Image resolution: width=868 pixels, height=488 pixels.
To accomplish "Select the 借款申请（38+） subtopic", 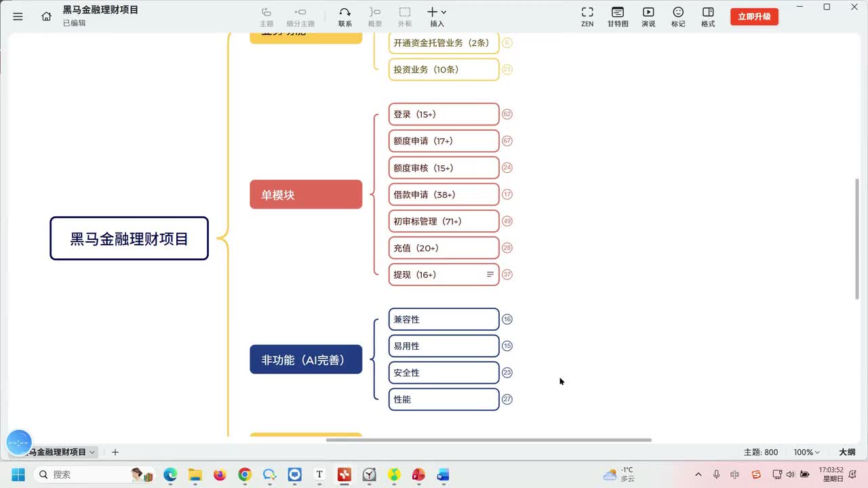I will point(443,195).
